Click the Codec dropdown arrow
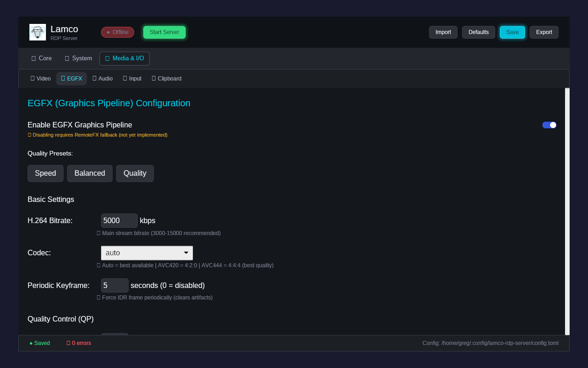The width and height of the screenshot is (588, 368). [x=186, y=253]
